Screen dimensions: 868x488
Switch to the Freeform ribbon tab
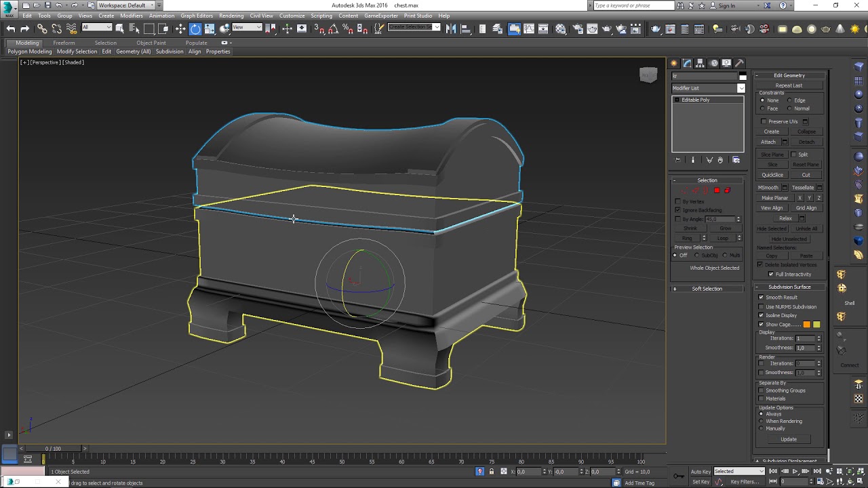click(x=64, y=43)
